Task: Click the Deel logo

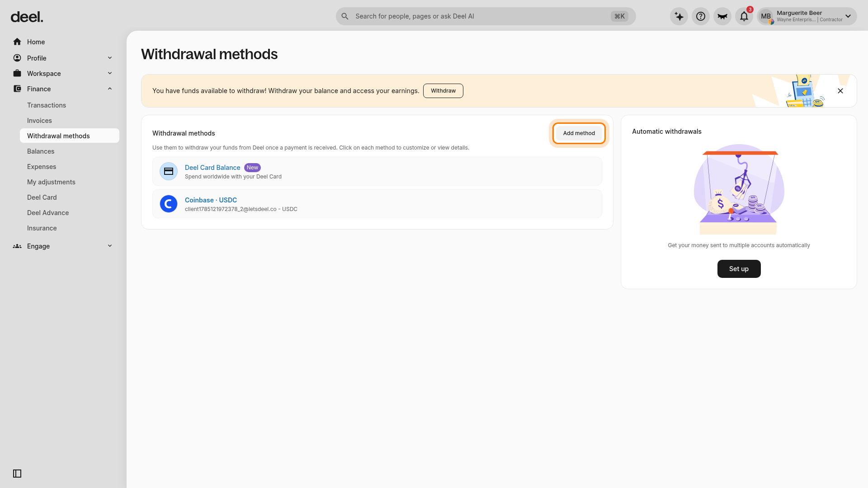Action: point(27,17)
